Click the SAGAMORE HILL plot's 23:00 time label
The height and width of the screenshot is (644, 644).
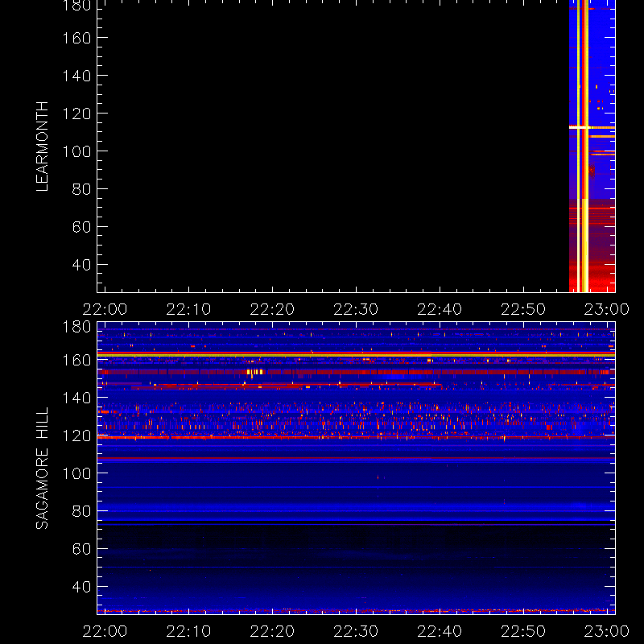click(607, 631)
